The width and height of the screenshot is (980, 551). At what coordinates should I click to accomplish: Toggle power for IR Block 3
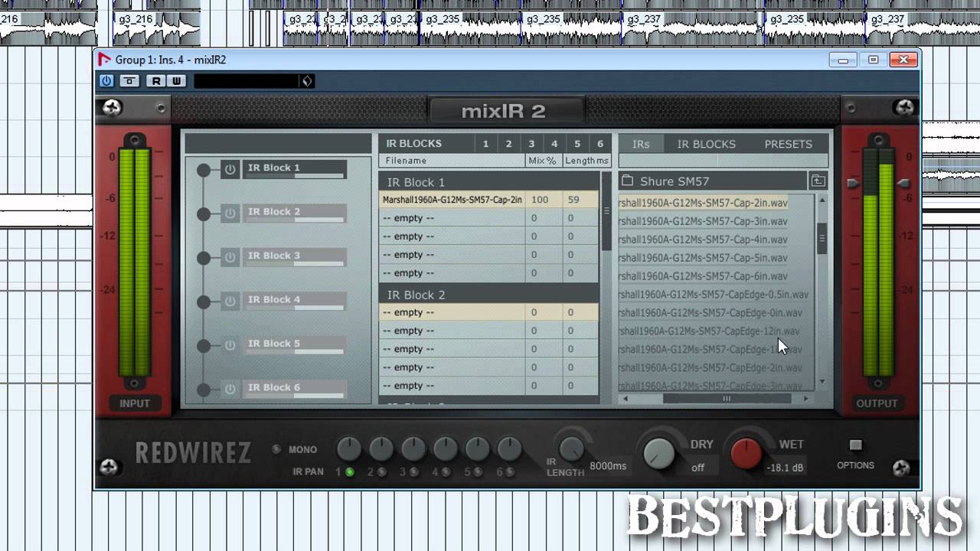click(230, 258)
